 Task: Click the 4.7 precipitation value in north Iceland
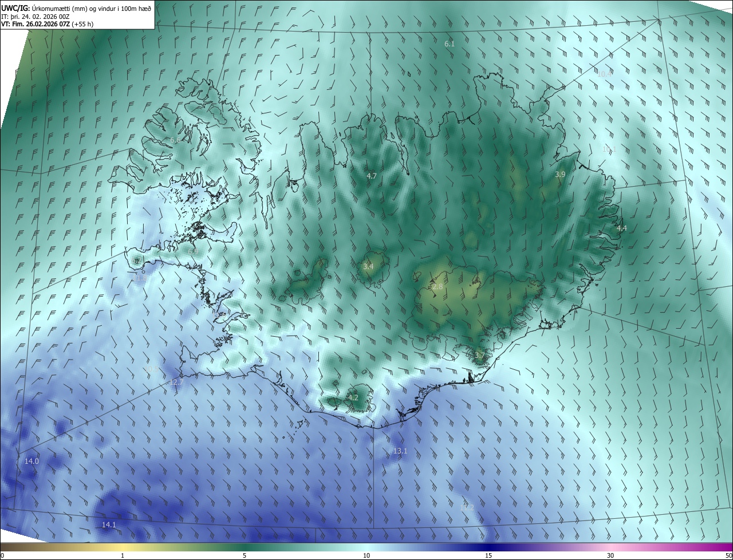pyautogui.click(x=372, y=176)
